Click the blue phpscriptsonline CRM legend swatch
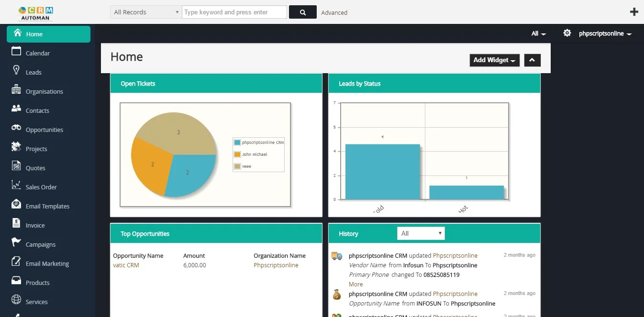Viewport: 644px width, 317px height. pos(237,142)
